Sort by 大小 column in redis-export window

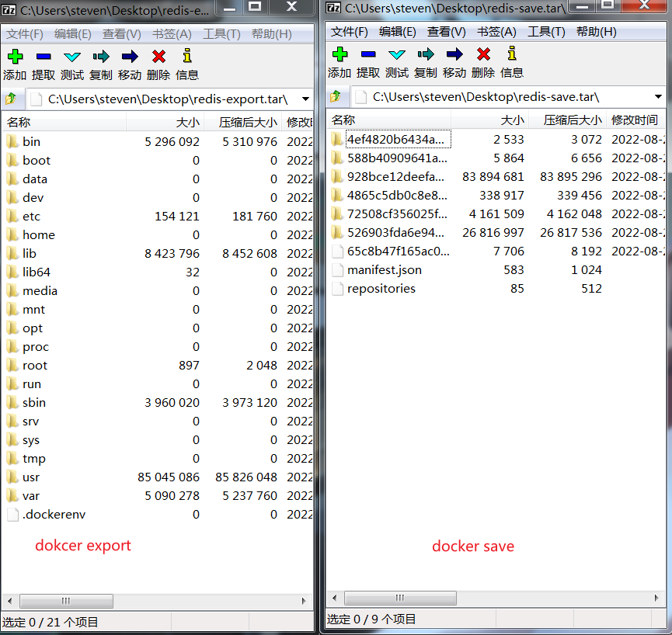165,123
